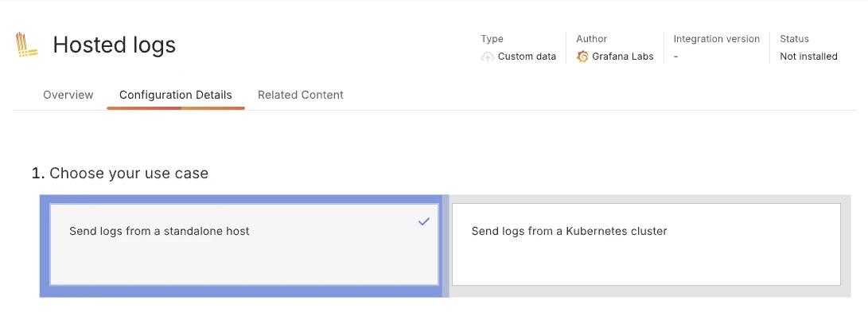868x328 pixels.
Task: Open the Overview tab
Action: (x=68, y=95)
